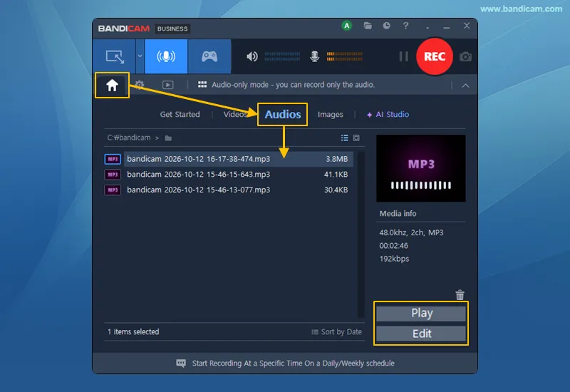Image resolution: width=570 pixels, height=392 pixels.
Task: Open the scheduled recording clock icon
Action: (386, 26)
